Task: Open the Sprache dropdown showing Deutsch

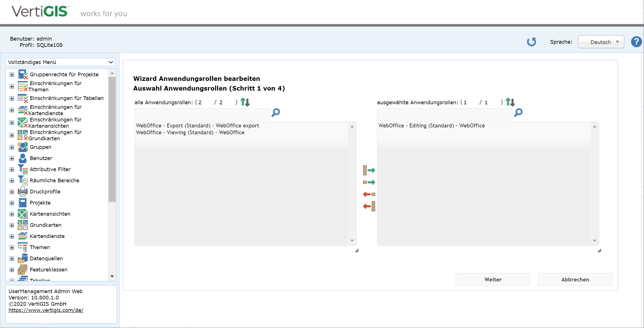Action: pyautogui.click(x=601, y=42)
